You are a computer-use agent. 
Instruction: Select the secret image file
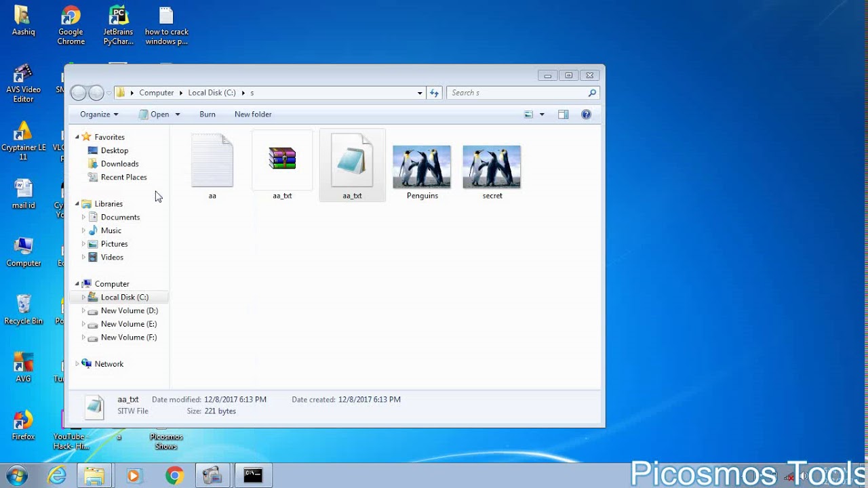(492, 167)
